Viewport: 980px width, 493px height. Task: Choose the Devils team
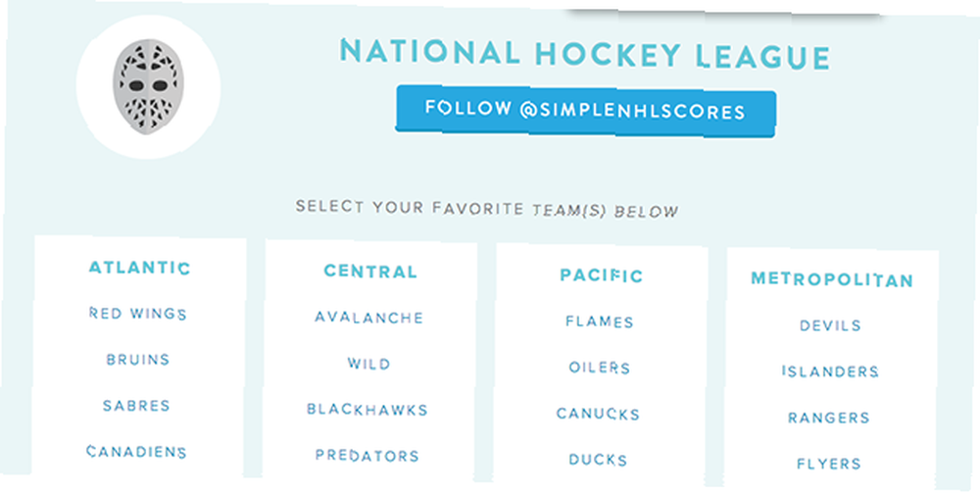click(830, 325)
